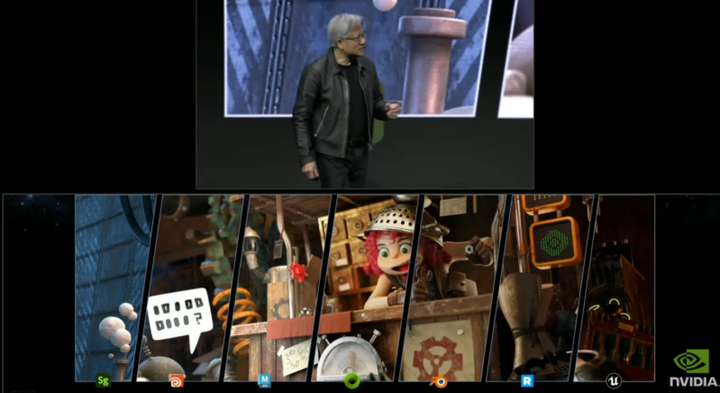The width and height of the screenshot is (720, 393).
Task: Click the blue R app icon
Action: pyautogui.click(x=527, y=381)
